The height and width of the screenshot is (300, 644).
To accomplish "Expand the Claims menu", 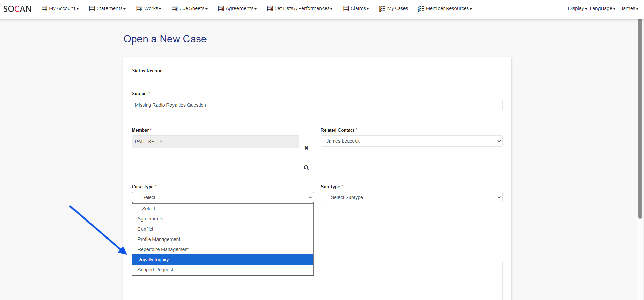I will coord(356,8).
